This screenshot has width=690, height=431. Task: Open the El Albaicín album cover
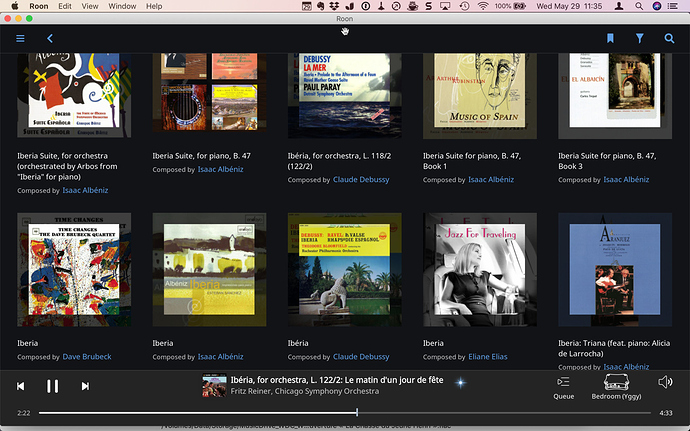tap(615, 96)
